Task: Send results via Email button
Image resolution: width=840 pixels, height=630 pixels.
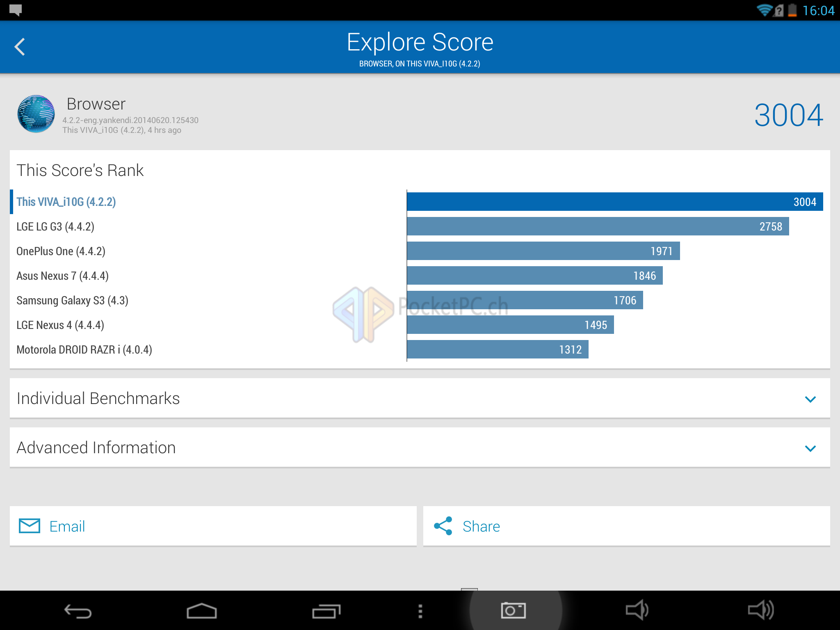Action: pos(213,526)
